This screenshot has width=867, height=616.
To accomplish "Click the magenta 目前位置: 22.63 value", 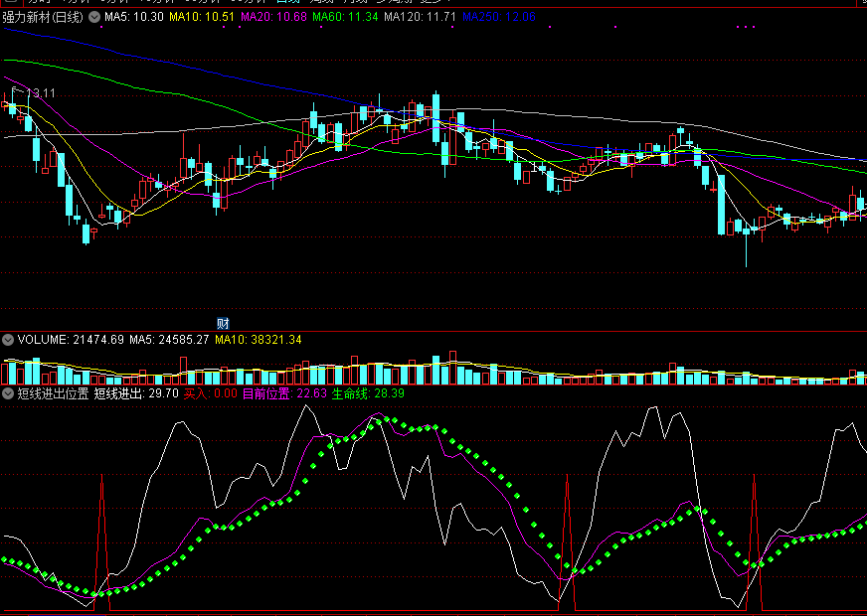I will pos(284,393).
